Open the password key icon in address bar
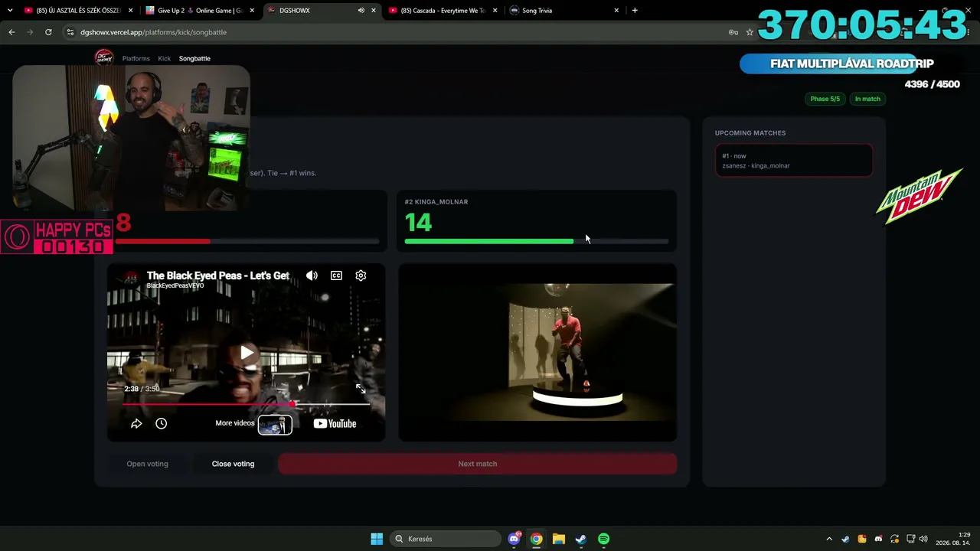The width and height of the screenshot is (980, 551). click(x=733, y=32)
